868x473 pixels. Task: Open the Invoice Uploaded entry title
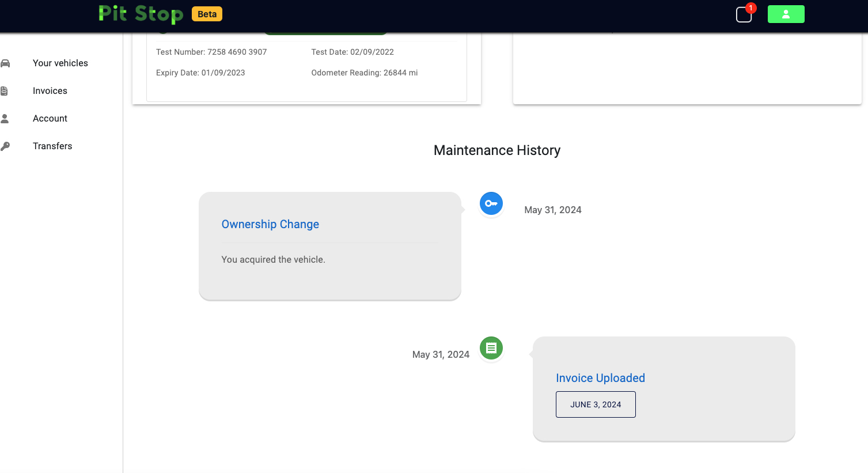[x=600, y=378]
